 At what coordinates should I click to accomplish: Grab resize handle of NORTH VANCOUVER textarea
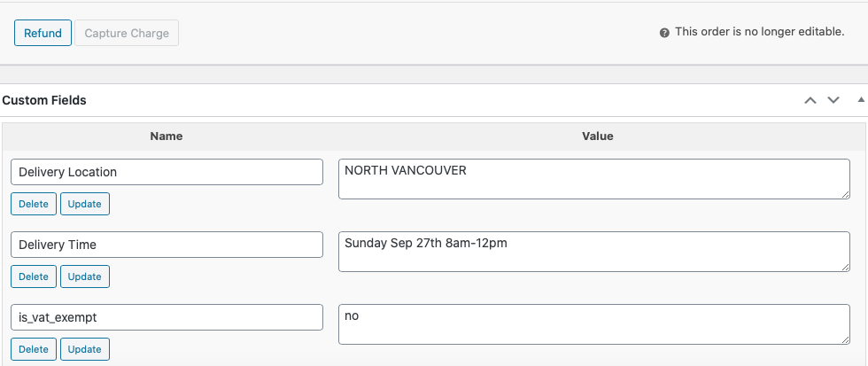click(x=846, y=195)
